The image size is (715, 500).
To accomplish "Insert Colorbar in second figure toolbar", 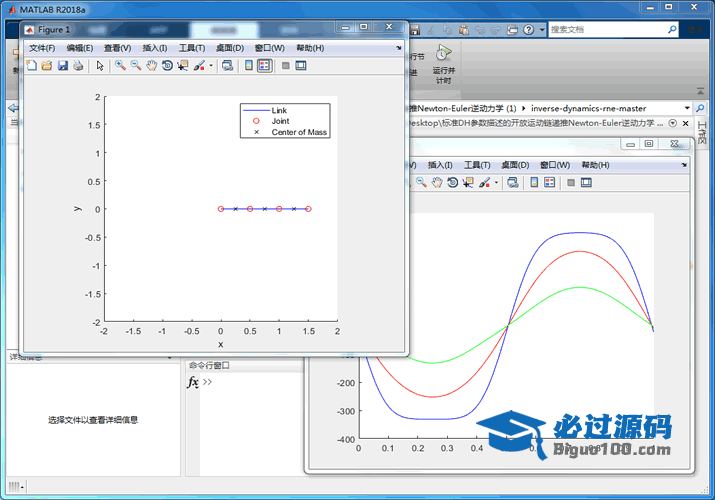I will [534, 183].
